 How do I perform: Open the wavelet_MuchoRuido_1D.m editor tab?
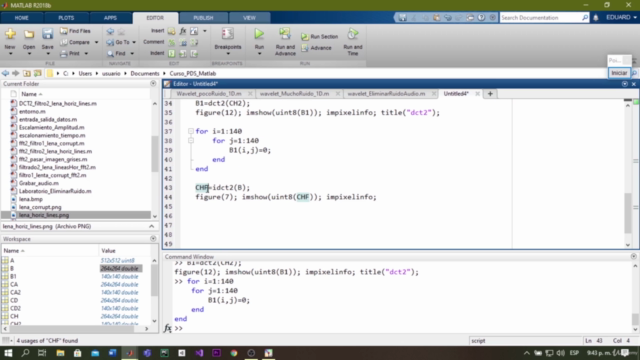tap(294, 94)
